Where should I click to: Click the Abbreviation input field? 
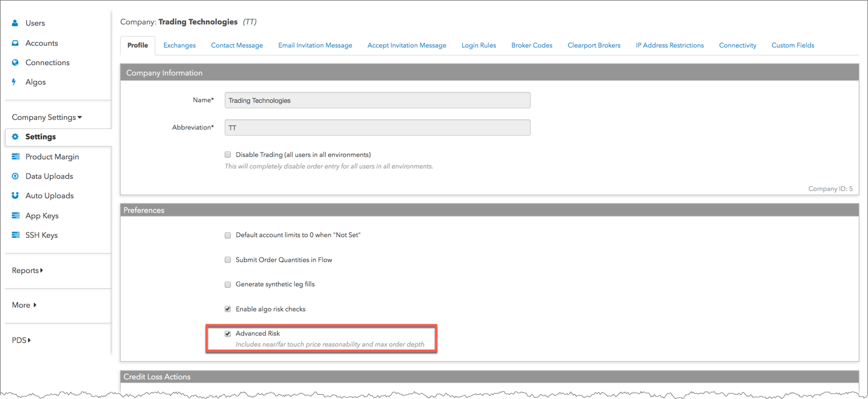[x=377, y=128]
